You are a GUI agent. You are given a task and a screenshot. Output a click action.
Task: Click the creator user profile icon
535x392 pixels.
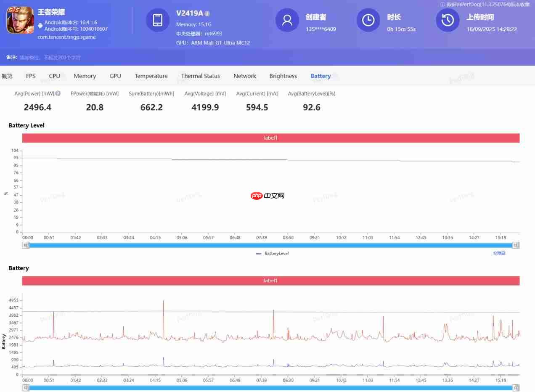[x=287, y=20]
